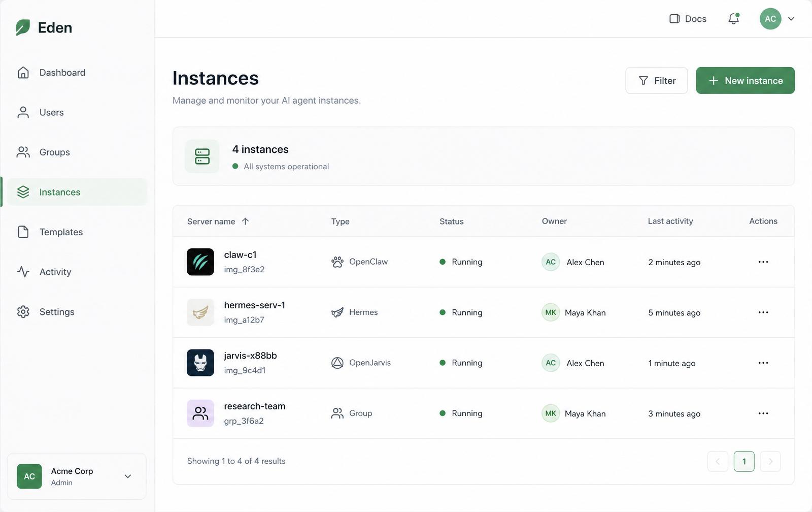Click the Type column header

pyautogui.click(x=341, y=221)
